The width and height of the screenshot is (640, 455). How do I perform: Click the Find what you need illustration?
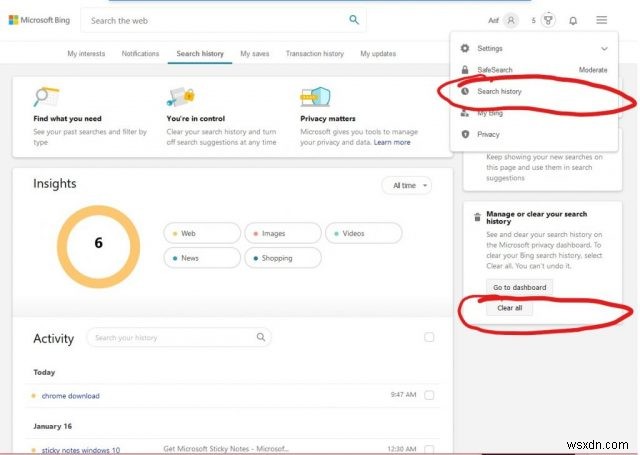coord(46,97)
